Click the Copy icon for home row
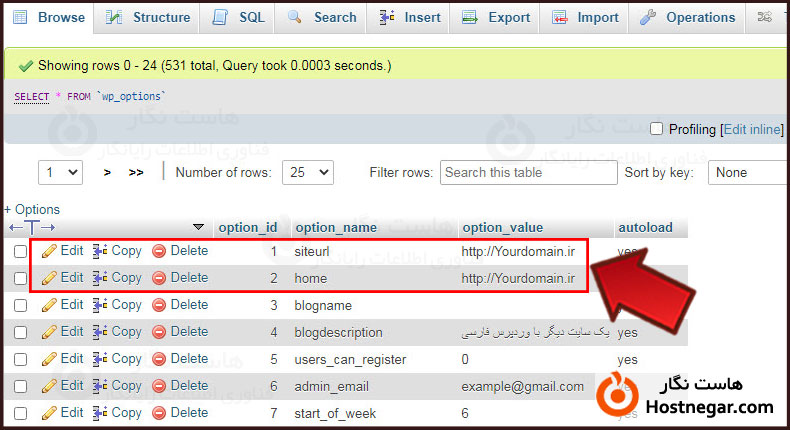Image resolution: width=790 pixels, height=430 pixels. click(x=100, y=278)
